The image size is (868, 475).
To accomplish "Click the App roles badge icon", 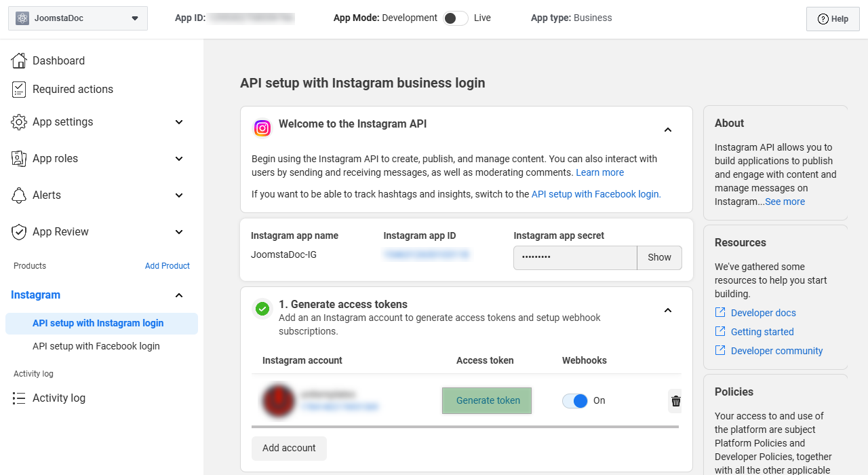I will point(19,159).
